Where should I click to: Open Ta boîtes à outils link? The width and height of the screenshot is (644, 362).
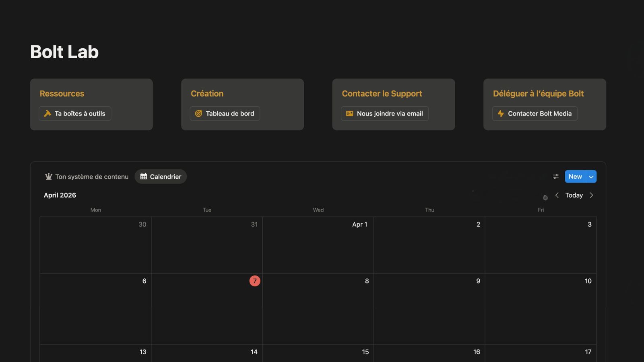75,113
